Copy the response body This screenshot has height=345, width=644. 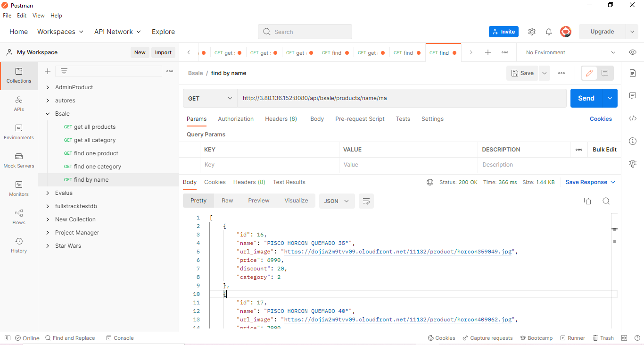tap(587, 201)
